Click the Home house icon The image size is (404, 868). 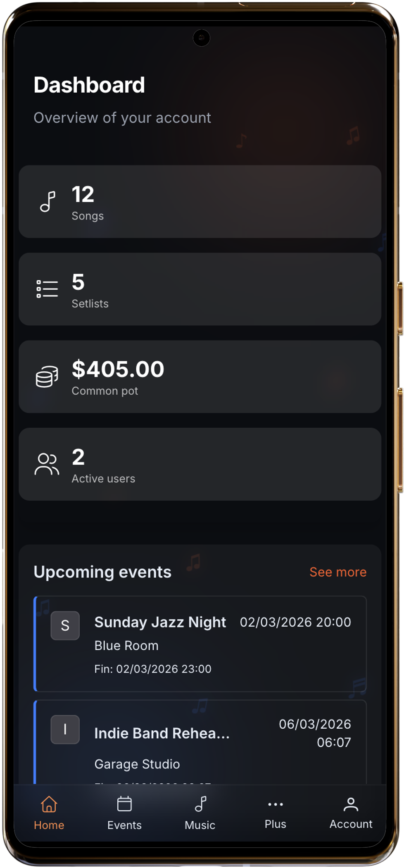pos(49,804)
